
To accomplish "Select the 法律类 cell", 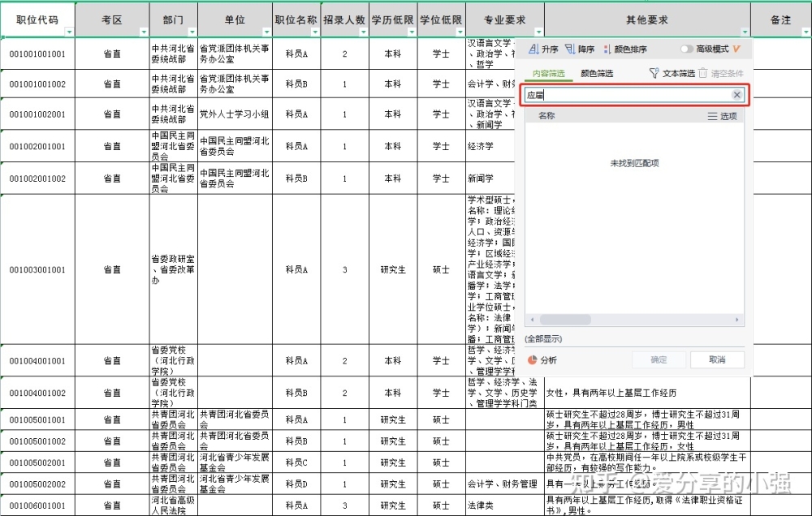I will [x=505, y=505].
